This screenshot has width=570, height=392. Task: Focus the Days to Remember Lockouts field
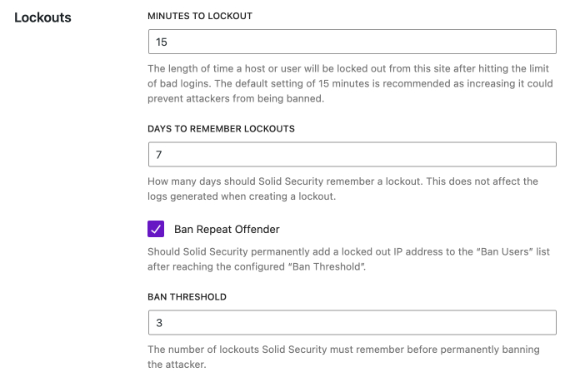click(352, 155)
